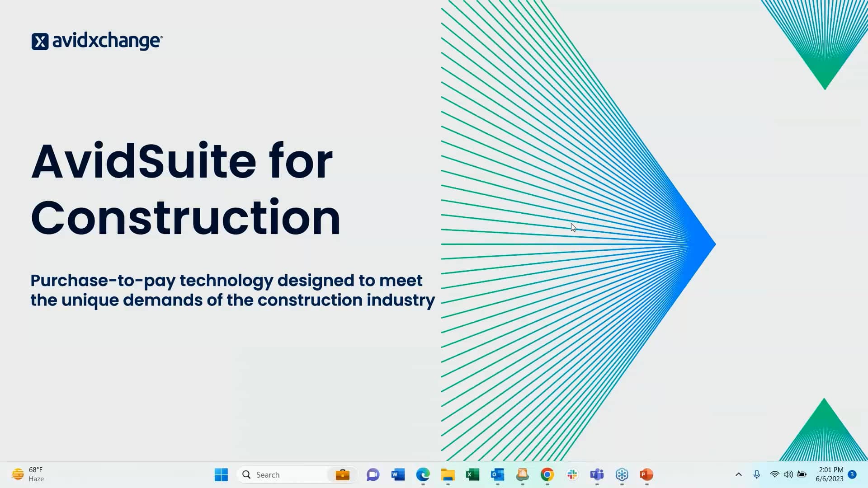The image size is (868, 488).
Task: Launch Google Chrome
Action: tap(547, 474)
